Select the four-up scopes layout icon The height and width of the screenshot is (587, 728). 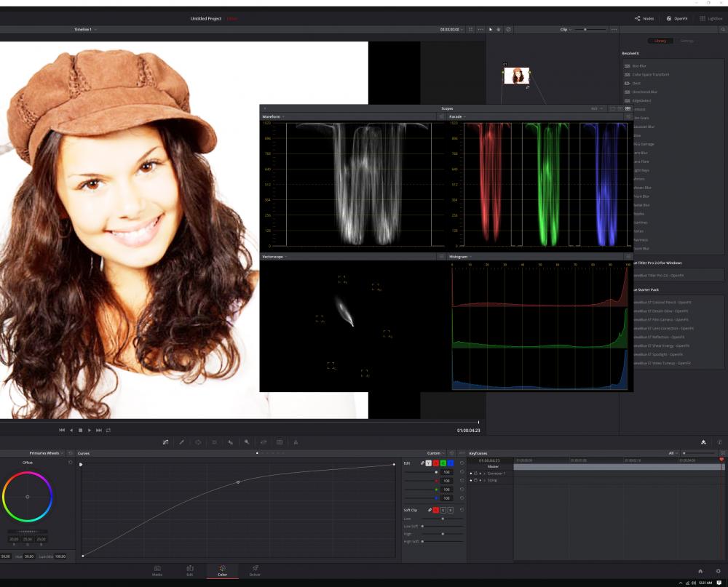(x=628, y=108)
